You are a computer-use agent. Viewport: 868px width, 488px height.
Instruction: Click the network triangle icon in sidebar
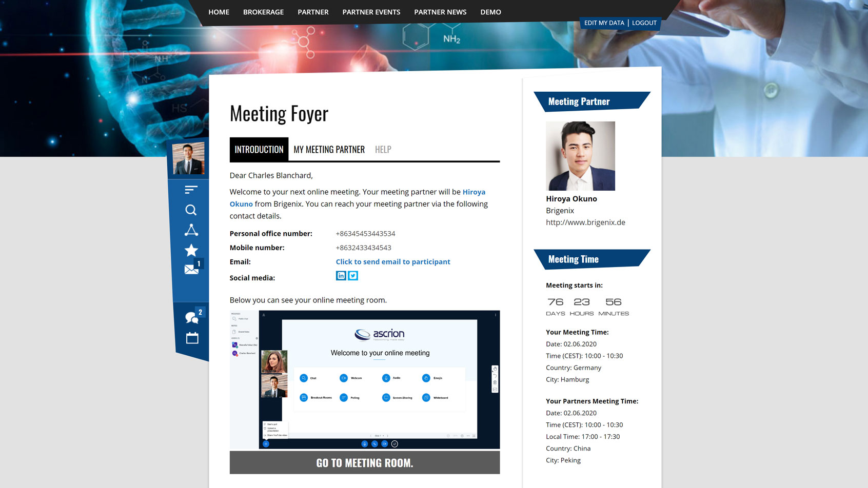191,230
